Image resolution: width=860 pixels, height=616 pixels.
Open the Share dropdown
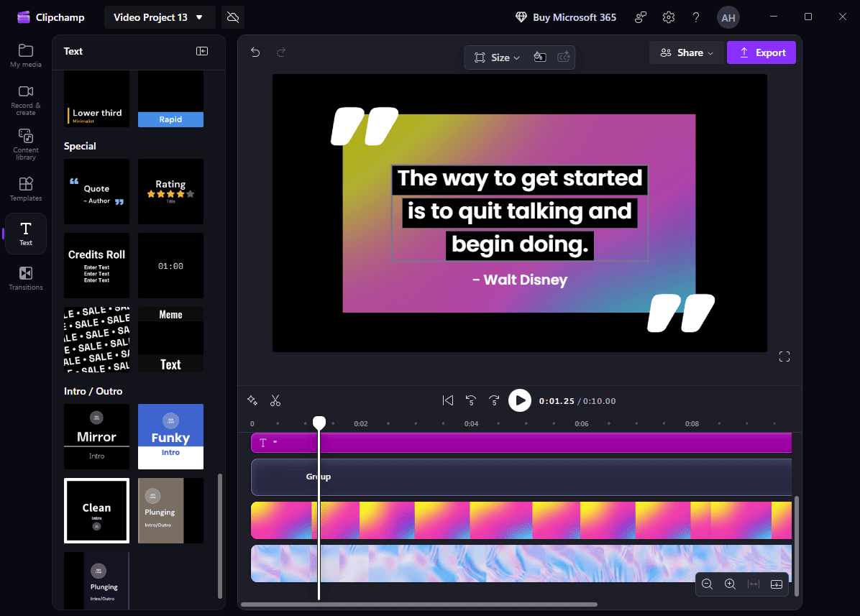[x=686, y=52]
